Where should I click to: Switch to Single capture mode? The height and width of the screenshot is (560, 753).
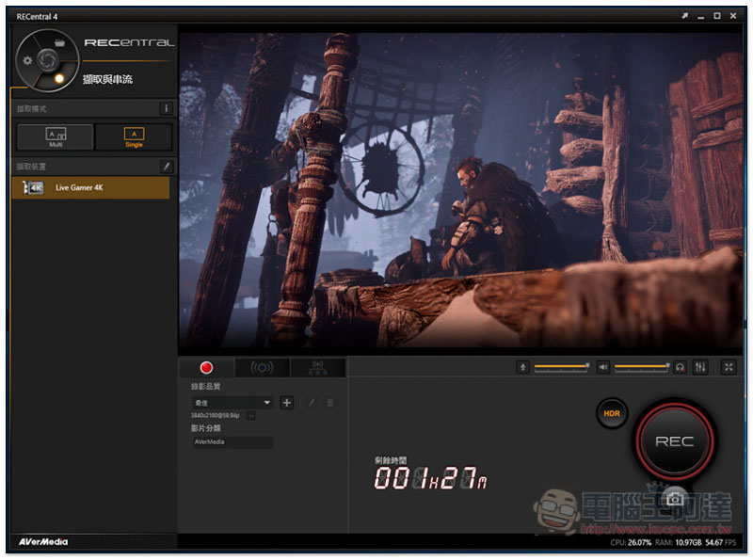coord(134,136)
